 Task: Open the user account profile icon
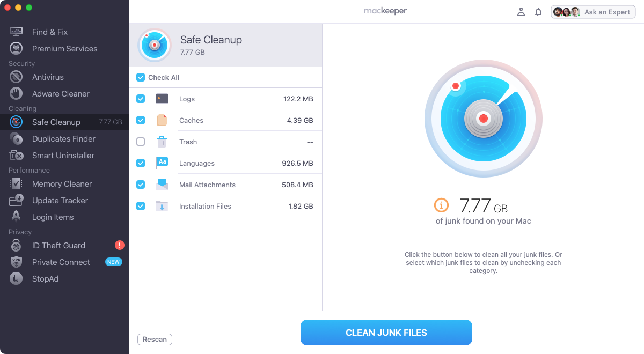pos(521,12)
